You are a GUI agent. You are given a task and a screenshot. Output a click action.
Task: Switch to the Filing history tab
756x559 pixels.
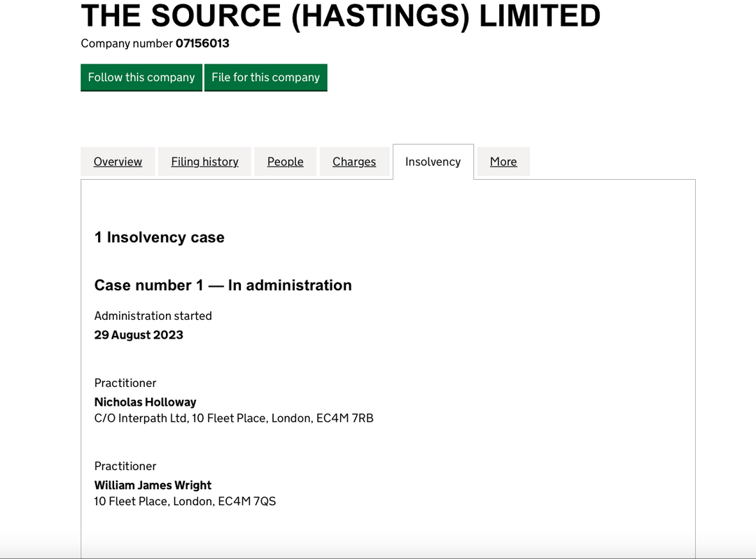pos(204,162)
